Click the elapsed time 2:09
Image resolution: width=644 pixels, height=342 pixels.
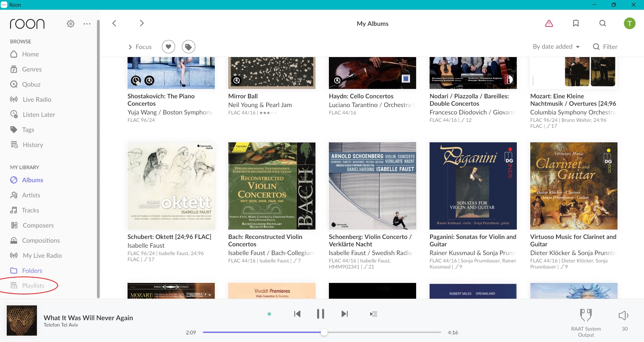(x=191, y=332)
